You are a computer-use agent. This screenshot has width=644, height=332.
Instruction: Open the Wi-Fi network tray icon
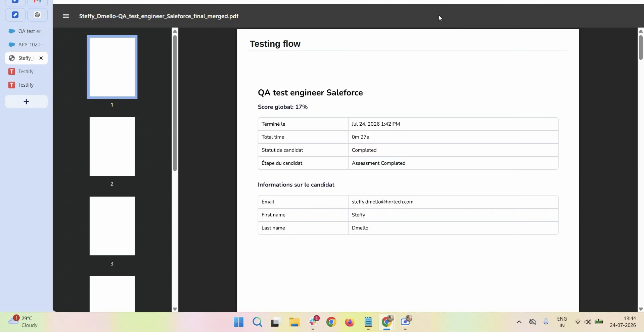pyautogui.click(x=578, y=322)
